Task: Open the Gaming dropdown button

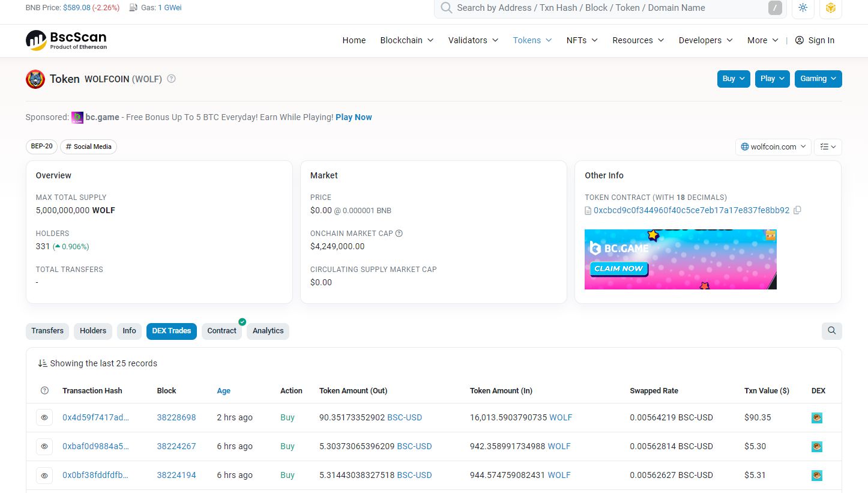Action: (x=818, y=79)
